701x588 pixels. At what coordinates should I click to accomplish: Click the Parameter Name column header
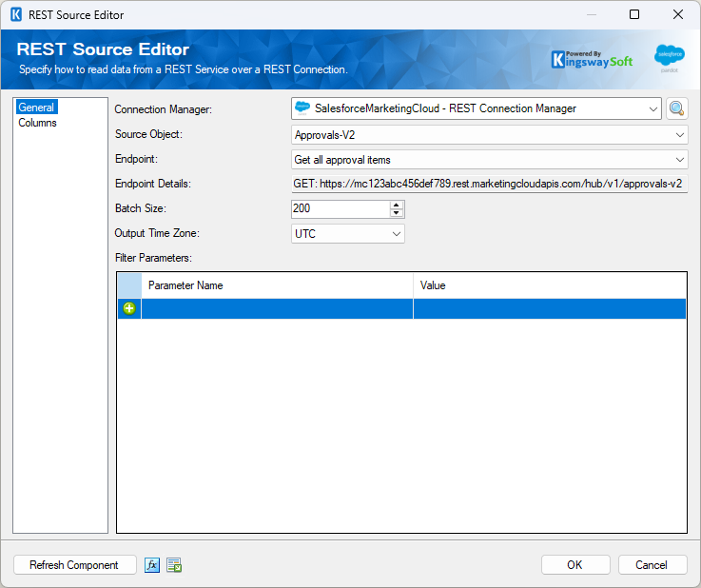tap(277, 285)
